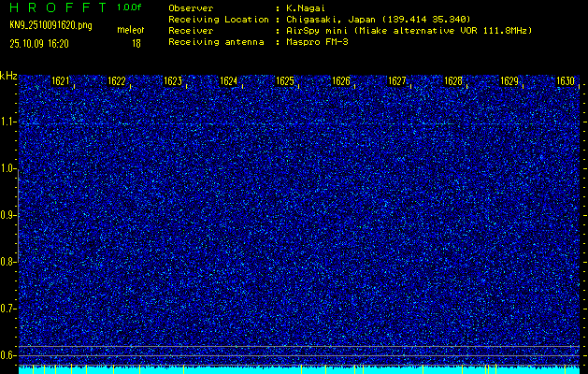
Task: Jump to the 1625 time marker
Action: click(x=285, y=81)
